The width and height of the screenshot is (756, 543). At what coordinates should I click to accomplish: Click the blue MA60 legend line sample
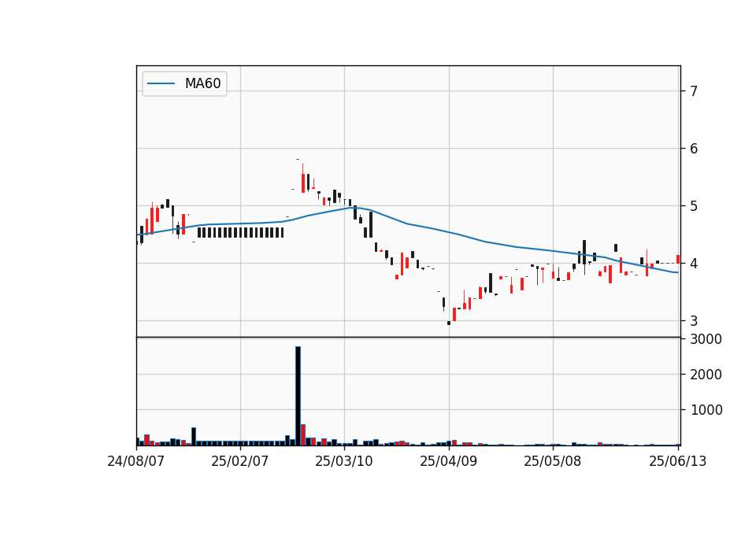tap(161, 83)
